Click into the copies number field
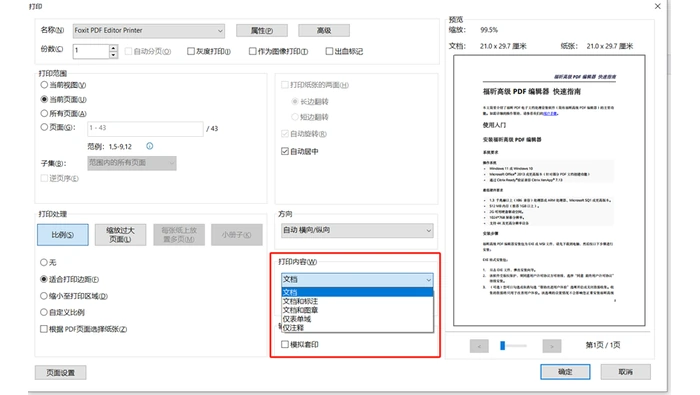This screenshot has width=700, height=395. 91,51
